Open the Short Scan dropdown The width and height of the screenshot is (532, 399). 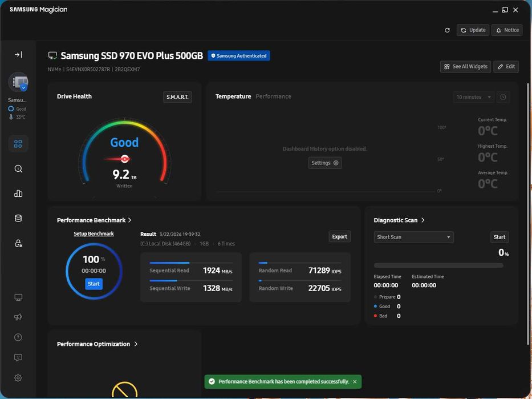click(x=413, y=237)
